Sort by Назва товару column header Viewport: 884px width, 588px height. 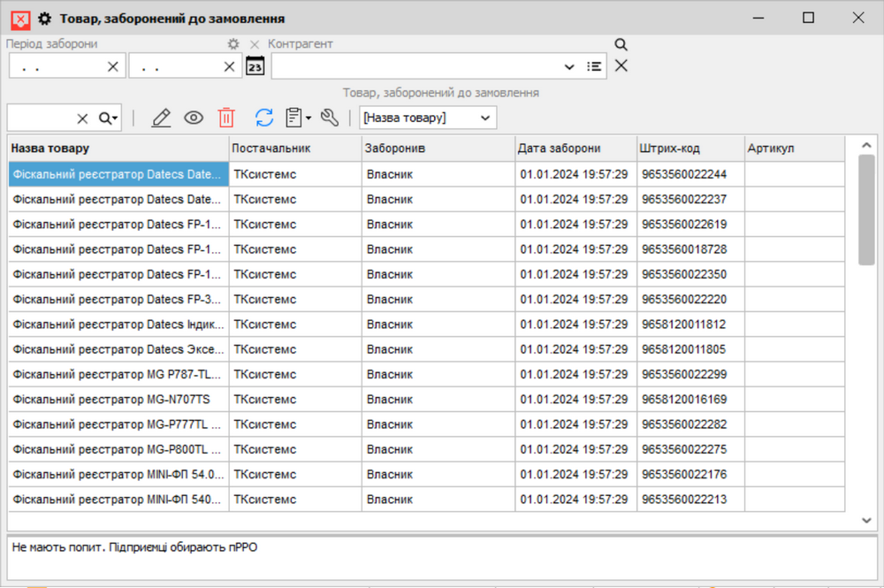pyautogui.click(x=118, y=149)
